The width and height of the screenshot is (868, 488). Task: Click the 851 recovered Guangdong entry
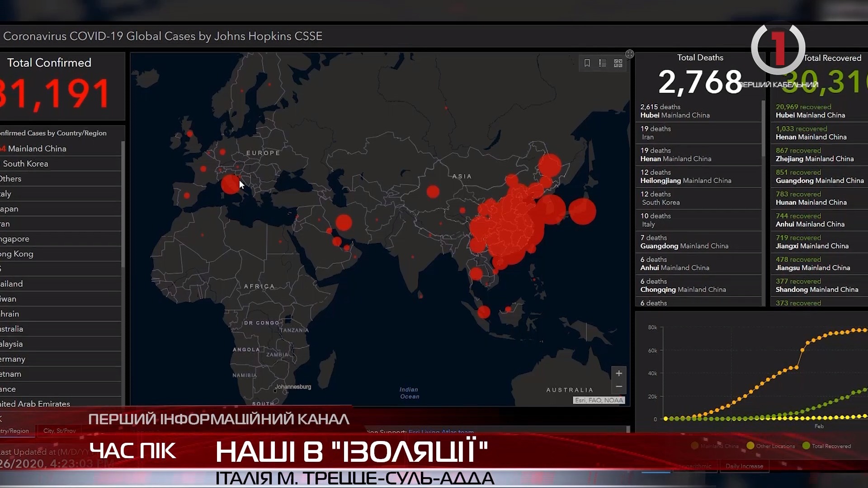(x=820, y=176)
